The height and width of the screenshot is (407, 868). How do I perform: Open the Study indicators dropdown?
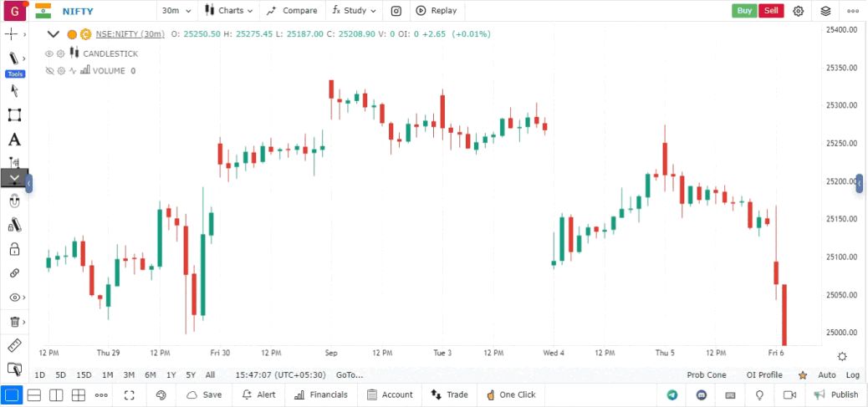tap(354, 11)
